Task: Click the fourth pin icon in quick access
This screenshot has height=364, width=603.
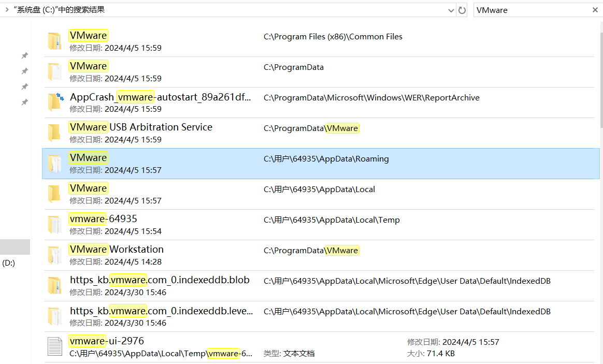Action: [25, 102]
